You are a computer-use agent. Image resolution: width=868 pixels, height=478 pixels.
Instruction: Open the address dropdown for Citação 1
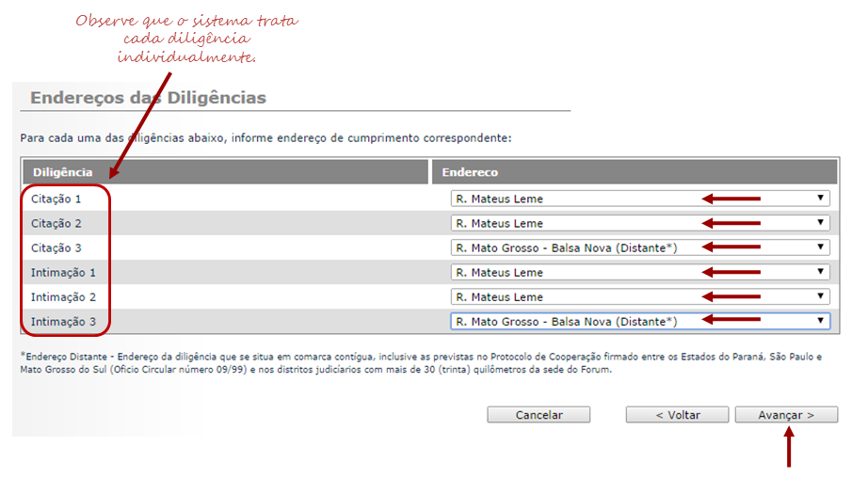640,199
